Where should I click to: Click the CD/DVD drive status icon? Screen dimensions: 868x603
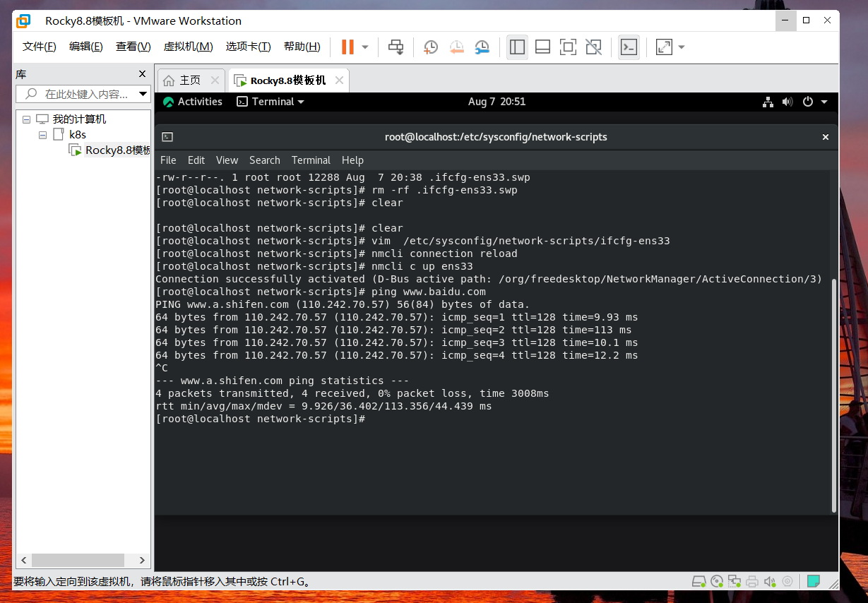(717, 581)
